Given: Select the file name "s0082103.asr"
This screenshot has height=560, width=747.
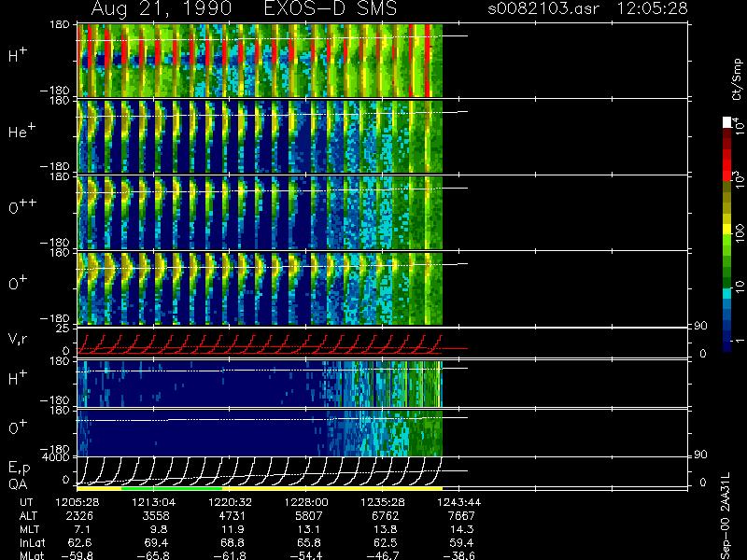Looking at the screenshot, I should 543,8.
